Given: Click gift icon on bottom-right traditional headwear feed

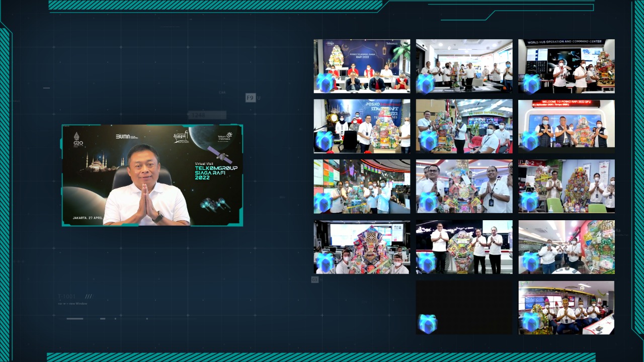Looking at the screenshot, I should click(530, 322).
